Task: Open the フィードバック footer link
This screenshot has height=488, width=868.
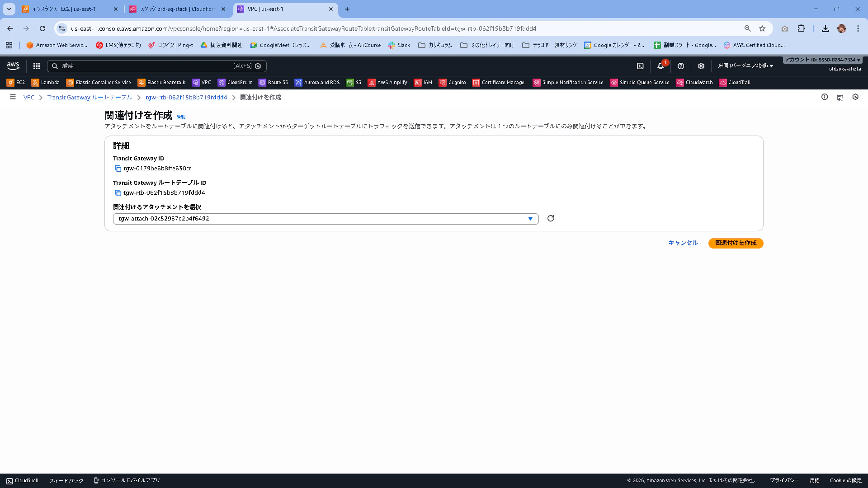Action: 66,481
